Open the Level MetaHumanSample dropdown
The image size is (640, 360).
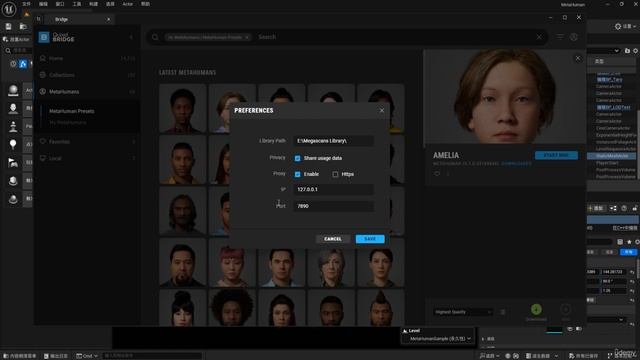[x=440, y=338]
